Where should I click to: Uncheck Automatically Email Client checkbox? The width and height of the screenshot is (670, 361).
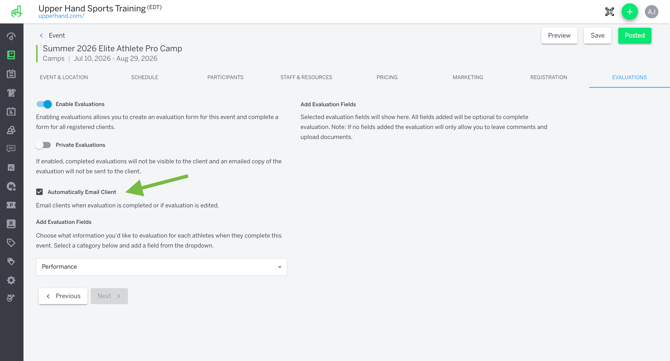pos(39,192)
